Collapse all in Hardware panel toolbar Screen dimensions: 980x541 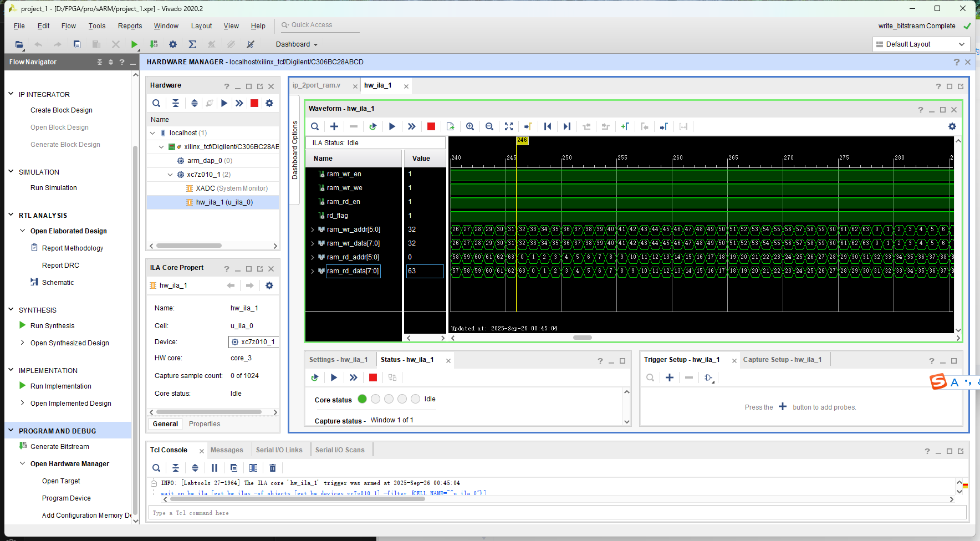(176, 103)
